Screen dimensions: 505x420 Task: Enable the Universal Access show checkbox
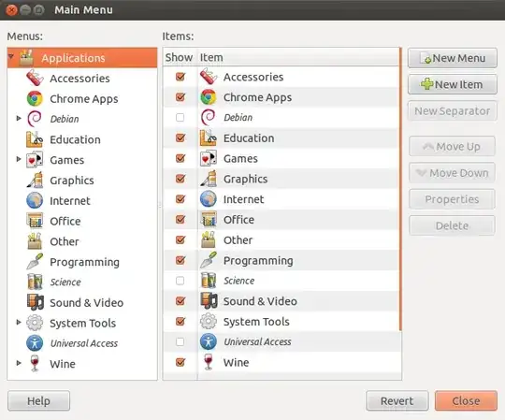coord(180,342)
